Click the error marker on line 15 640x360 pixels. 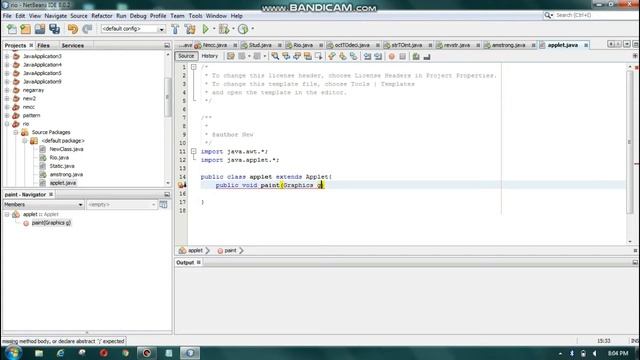182,185
